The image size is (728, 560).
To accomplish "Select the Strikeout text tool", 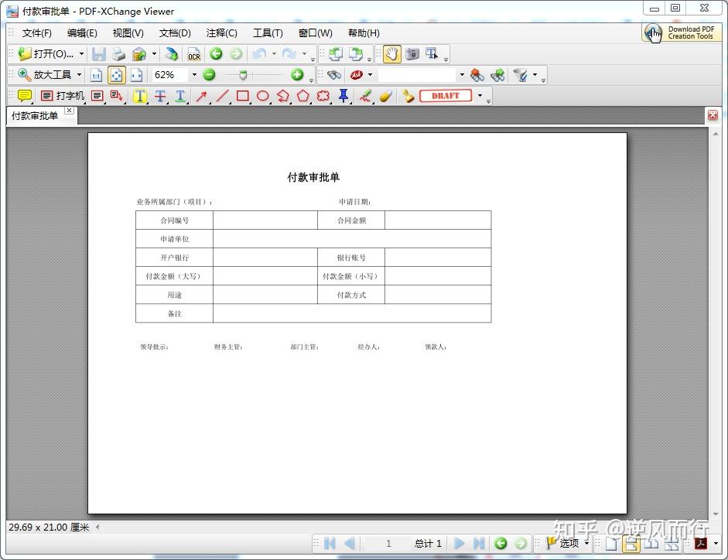I will pos(160,96).
